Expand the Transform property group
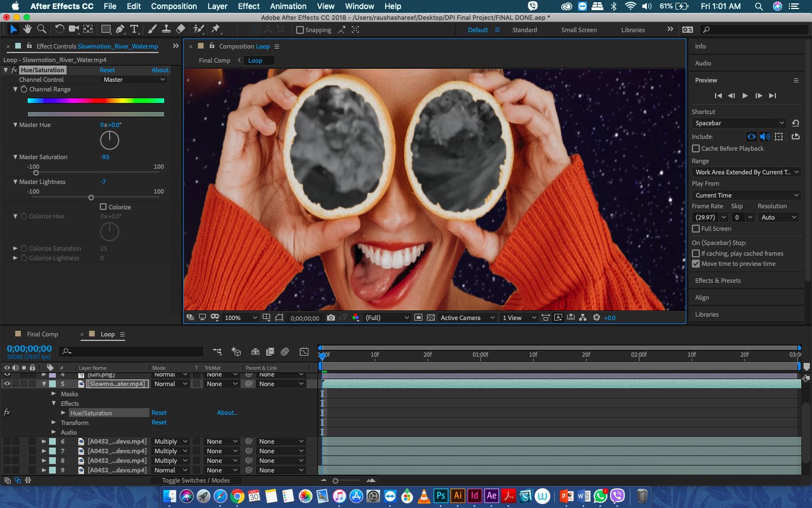This screenshot has height=508, width=812. pos(54,422)
